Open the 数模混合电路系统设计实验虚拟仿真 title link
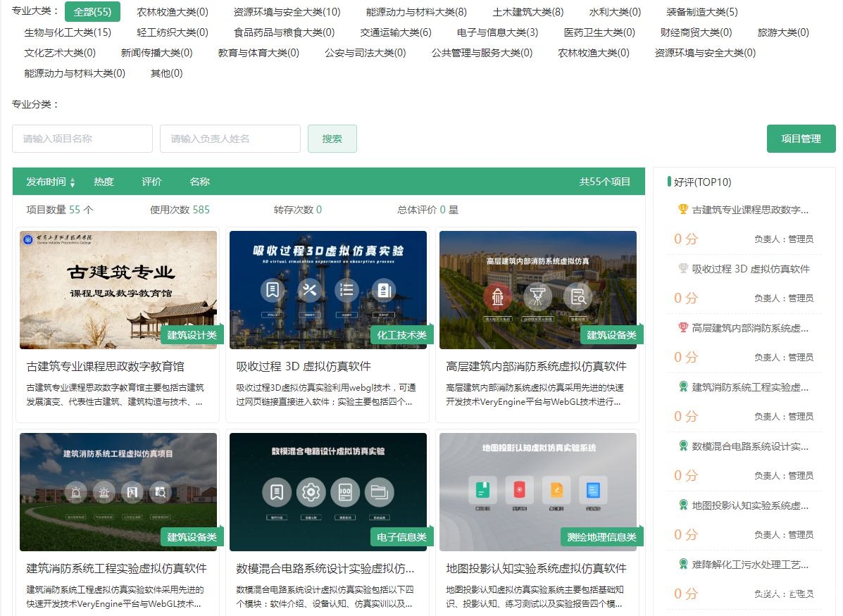Screen dimensions: 843x616 tap(325, 568)
